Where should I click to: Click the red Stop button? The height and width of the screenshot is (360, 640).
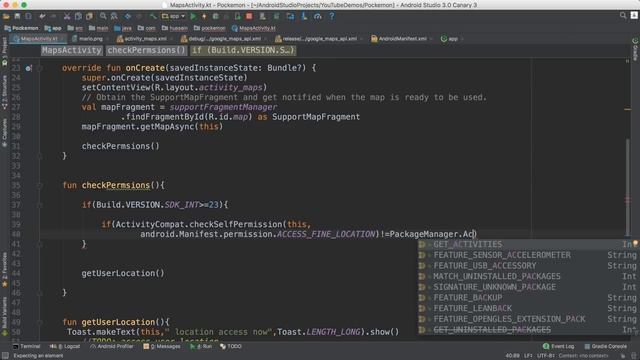tap(249, 16)
